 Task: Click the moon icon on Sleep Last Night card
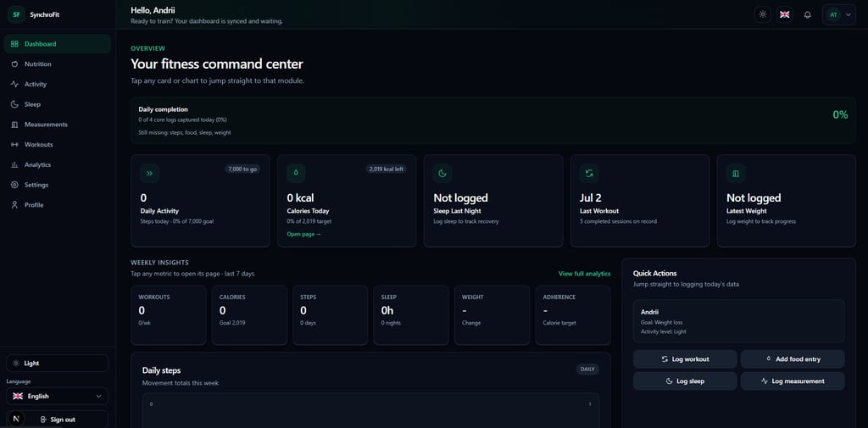(x=442, y=173)
